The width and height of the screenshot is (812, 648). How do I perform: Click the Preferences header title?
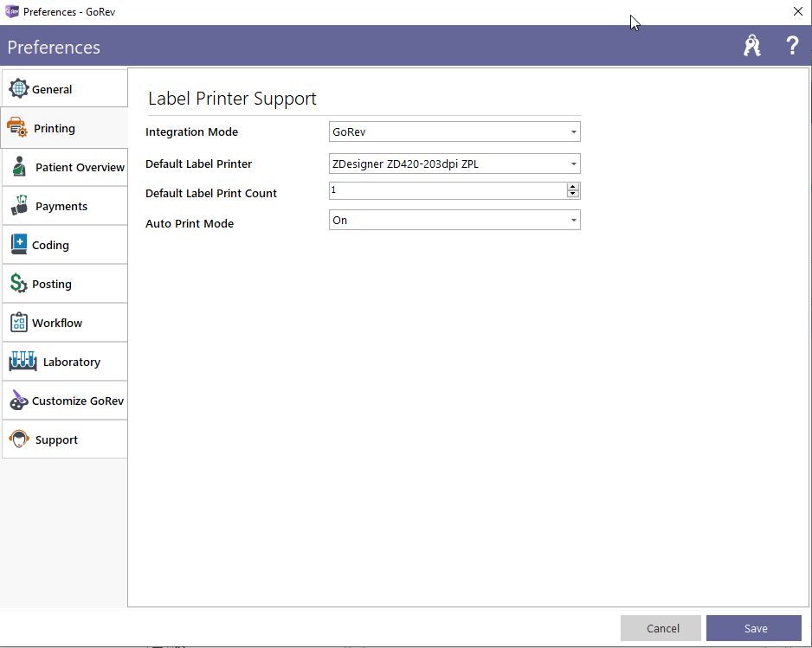click(54, 47)
